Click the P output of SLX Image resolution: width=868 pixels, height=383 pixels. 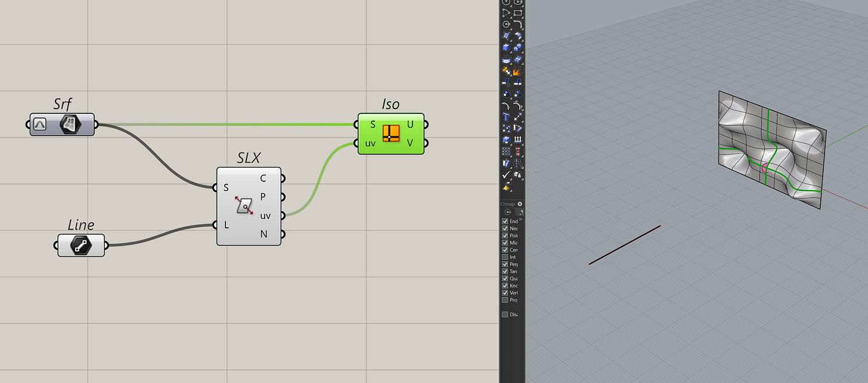tap(283, 196)
